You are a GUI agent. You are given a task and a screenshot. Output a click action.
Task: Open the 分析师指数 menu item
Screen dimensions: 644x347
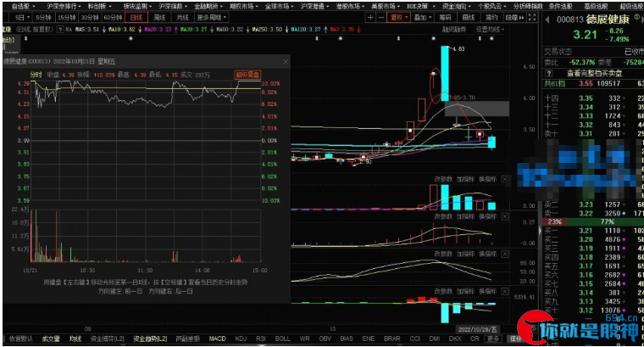click(528, 6)
